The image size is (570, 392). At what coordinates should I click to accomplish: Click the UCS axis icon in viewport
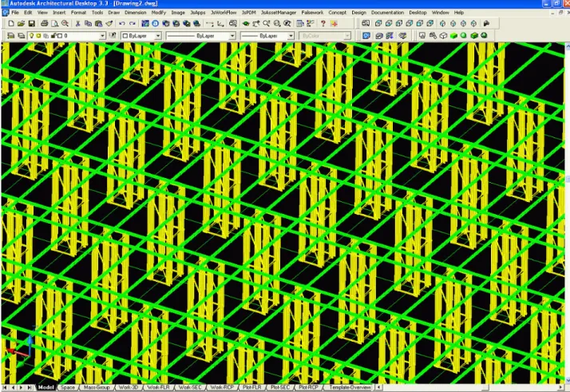point(20,348)
